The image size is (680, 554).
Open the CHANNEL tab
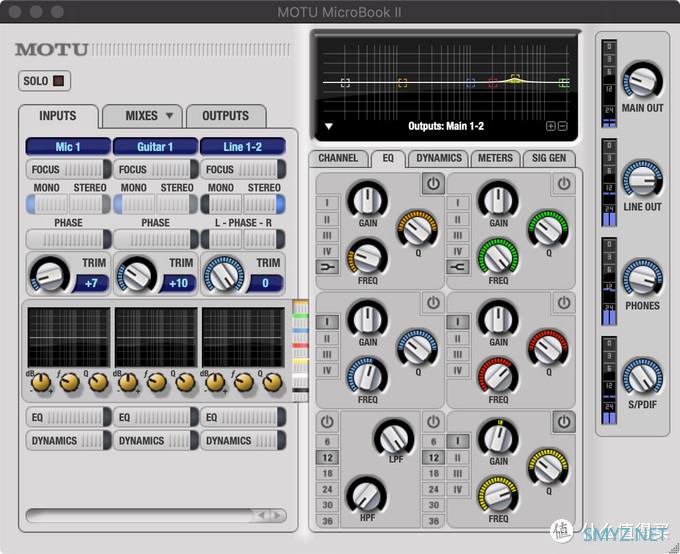click(x=338, y=158)
